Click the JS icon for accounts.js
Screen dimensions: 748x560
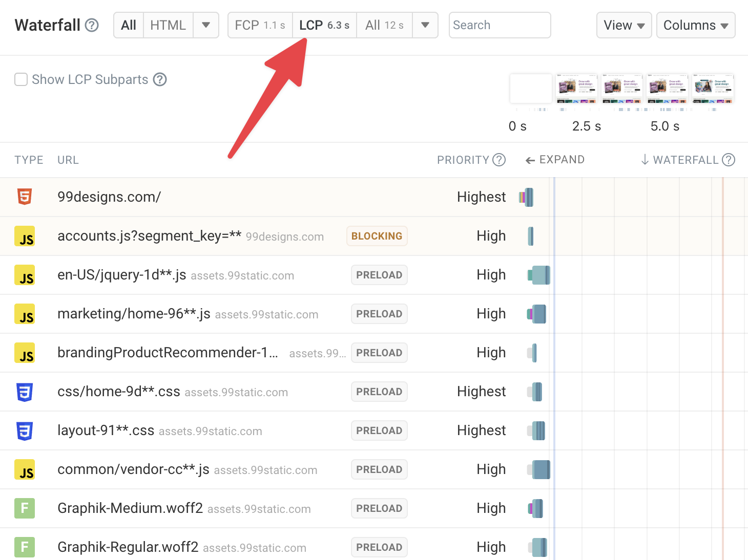tap(25, 236)
